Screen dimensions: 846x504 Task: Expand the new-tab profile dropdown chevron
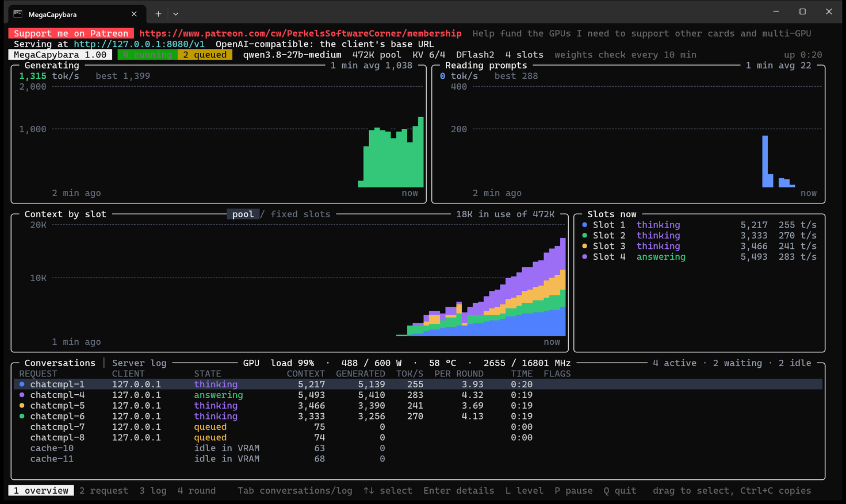coord(175,14)
